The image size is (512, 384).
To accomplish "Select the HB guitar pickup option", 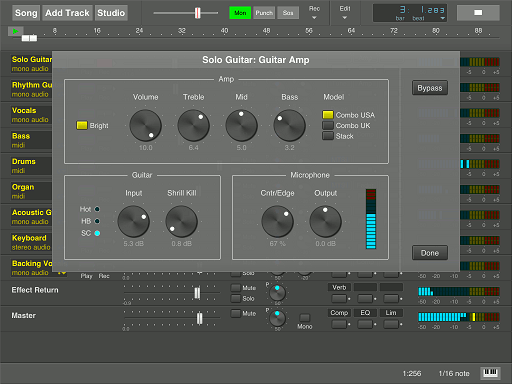I will (97, 221).
